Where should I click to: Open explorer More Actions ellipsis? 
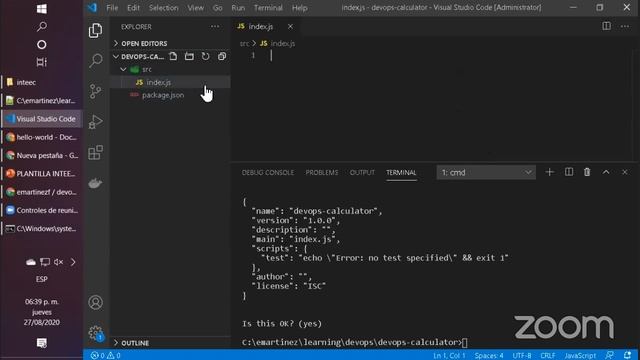(x=215, y=27)
